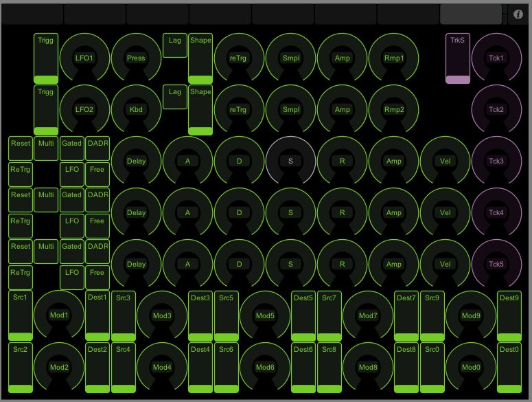Image resolution: width=532 pixels, height=402 pixels.
Task: Click the Mod6 knob
Action: pyautogui.click(x=265, y=367)
